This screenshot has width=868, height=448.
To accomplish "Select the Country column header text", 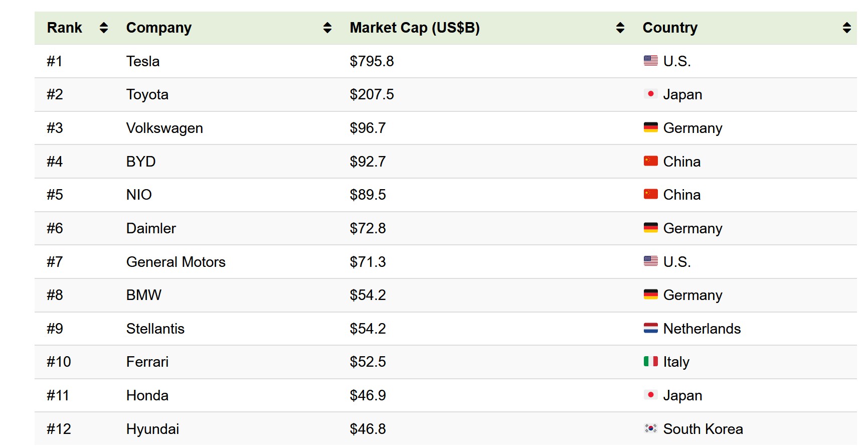I will pyautogui.click(x=670, y=28).
